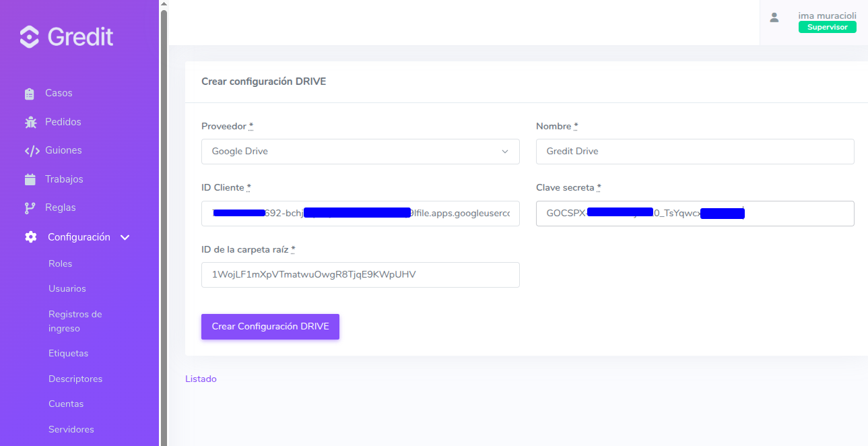Open the Proveedor Google Drive dropdown
The width and height of the screenshot is (868, 446).
click(x=360, y=152)
